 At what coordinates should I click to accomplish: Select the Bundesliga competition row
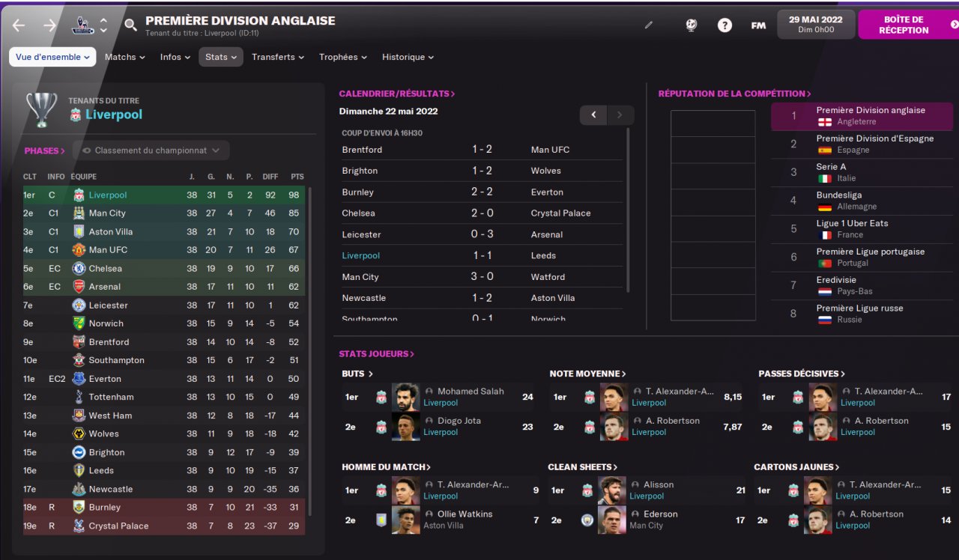(862, 201)
